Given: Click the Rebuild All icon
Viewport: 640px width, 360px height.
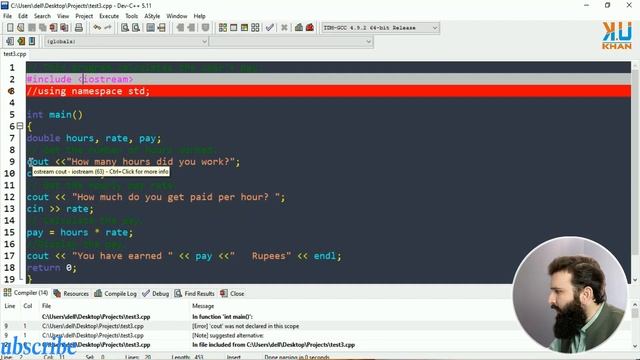Looking at the screenshot, I should [x=255, y=28].
